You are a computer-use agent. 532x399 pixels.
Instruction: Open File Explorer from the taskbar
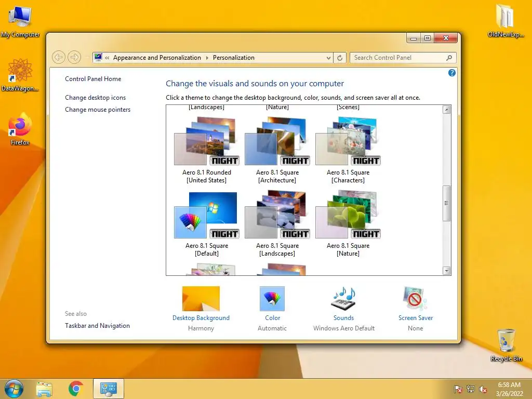coord(44,389)
